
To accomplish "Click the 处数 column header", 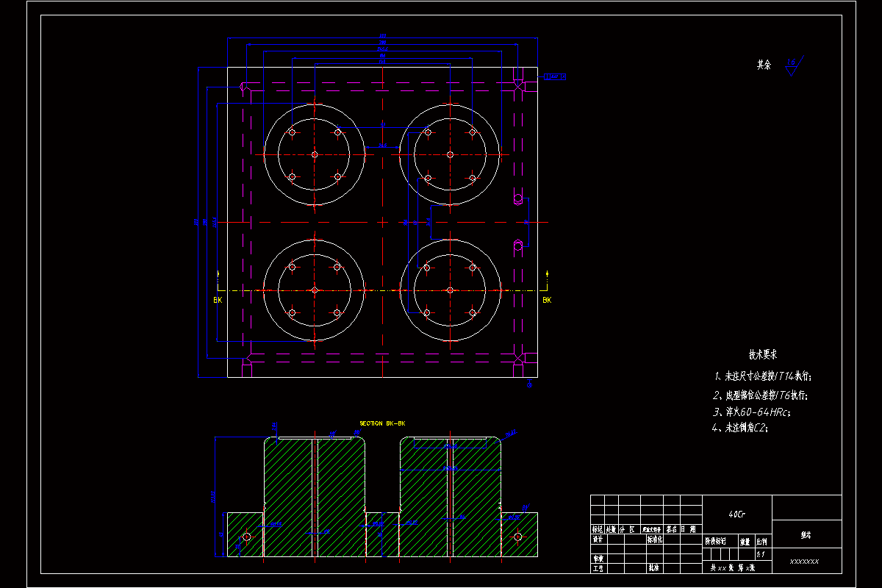I will coord(611,529).
